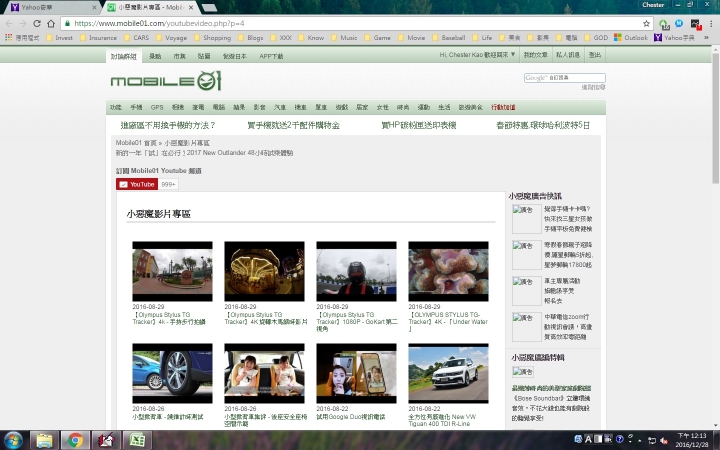Open the red PDF app in taskbar
Image resolution: width=720 pixels, height=450 pixels.
[x=106, y=440]
